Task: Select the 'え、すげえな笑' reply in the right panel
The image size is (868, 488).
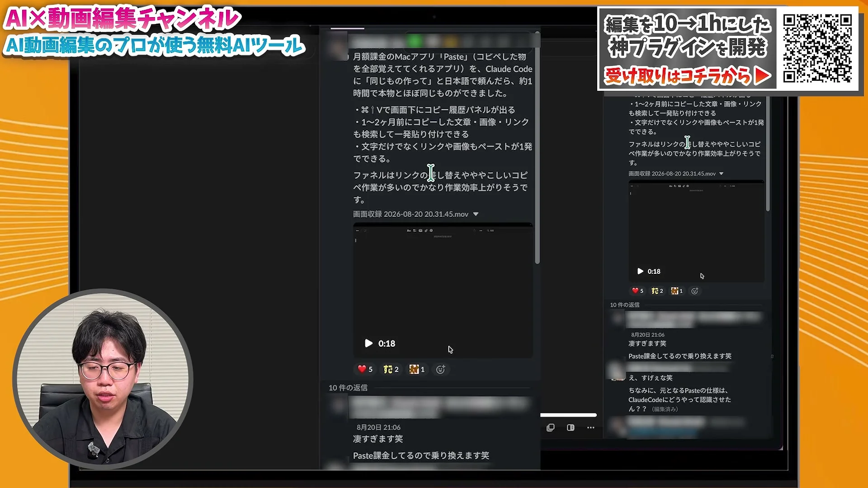Action: (x=651, y=378)
